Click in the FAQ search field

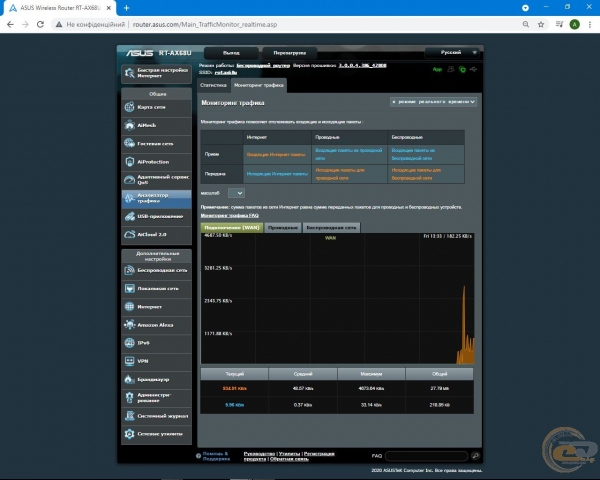pos(427,456)
